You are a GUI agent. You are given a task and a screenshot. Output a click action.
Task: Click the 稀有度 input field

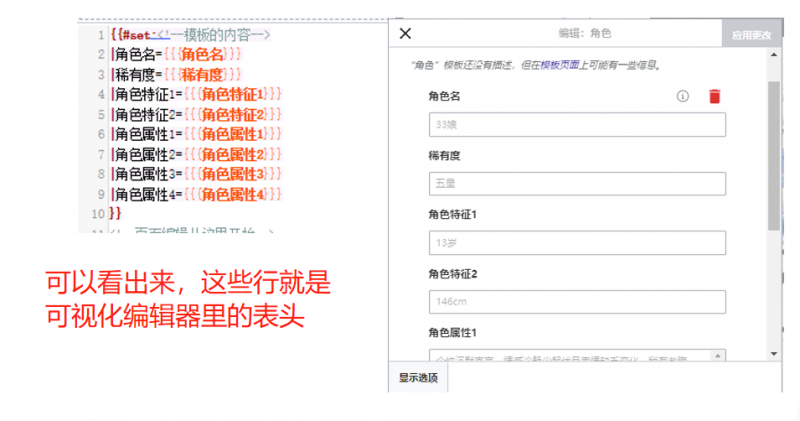click(577, 184)
